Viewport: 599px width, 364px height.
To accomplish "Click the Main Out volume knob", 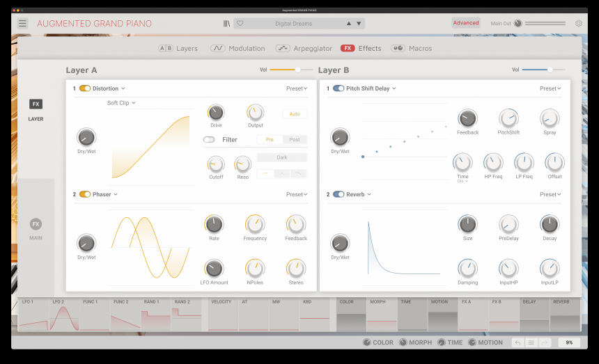I will coord(518,23).
